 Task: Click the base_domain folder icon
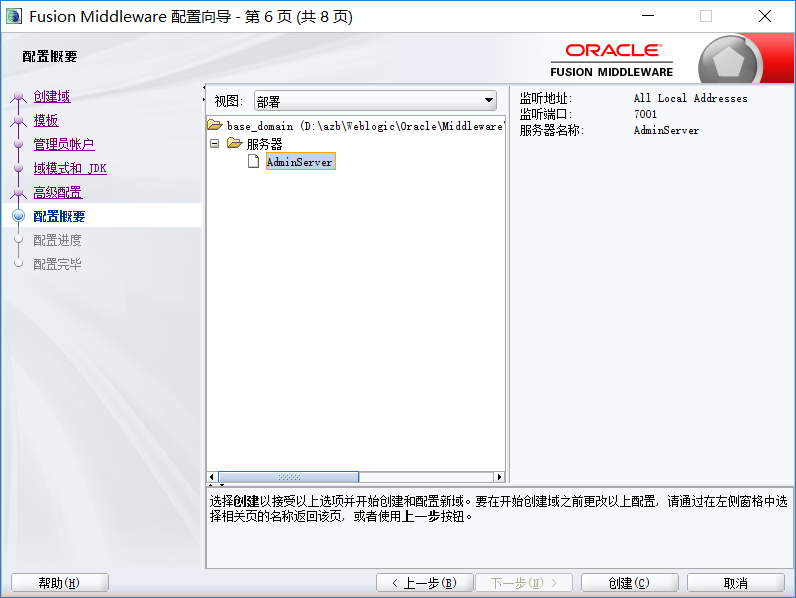click(215, 125)
